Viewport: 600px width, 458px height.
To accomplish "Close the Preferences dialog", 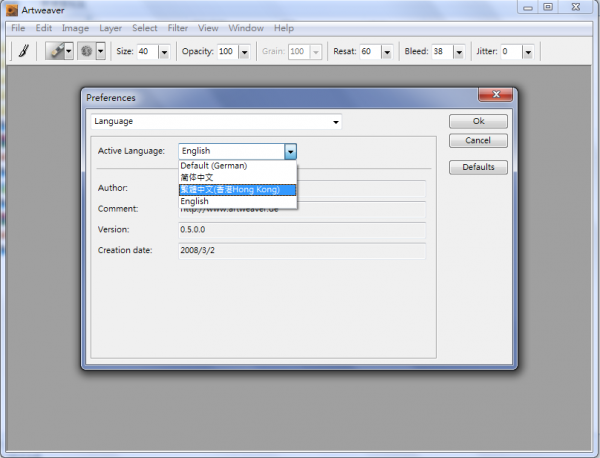I will pos(496,94).
